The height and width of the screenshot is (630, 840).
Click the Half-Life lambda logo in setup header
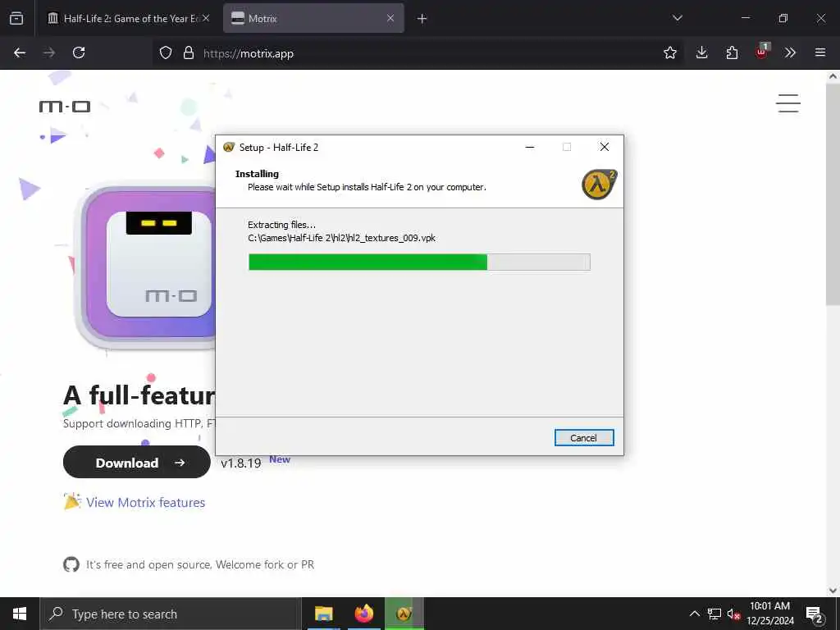click(600, 185)
